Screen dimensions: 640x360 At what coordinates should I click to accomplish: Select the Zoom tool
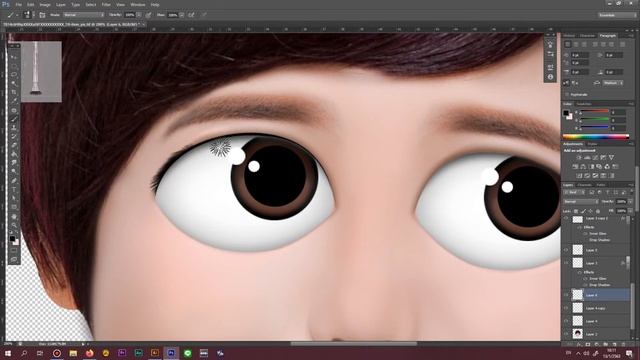[14, 224]
